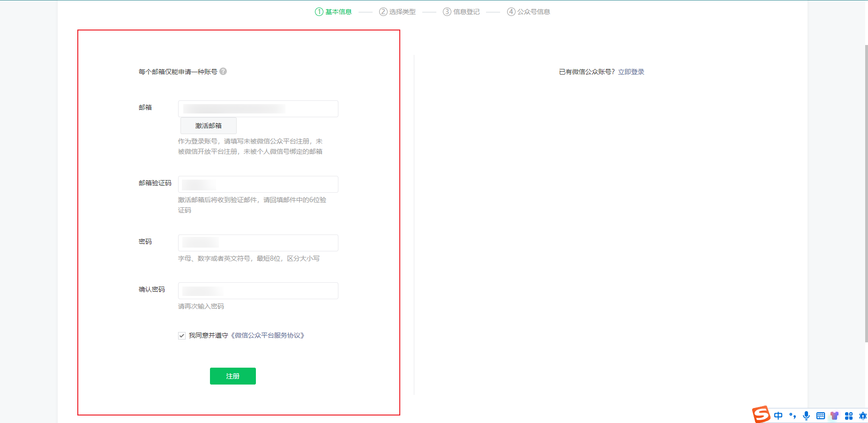Click the text 每个邮箱仅能申请一种账号

click(178, 72)
